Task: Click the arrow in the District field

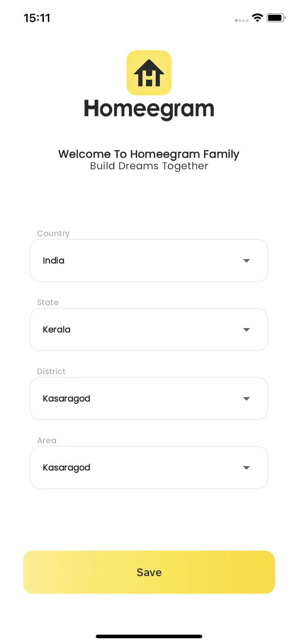Action: tap(247, 399)
